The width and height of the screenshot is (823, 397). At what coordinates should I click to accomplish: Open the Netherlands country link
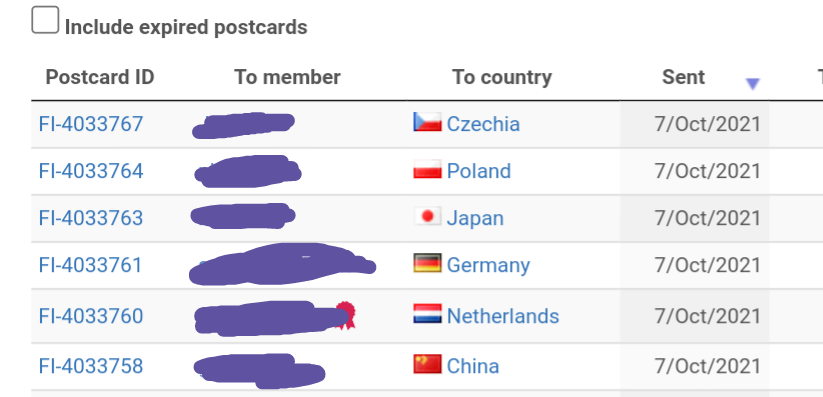[x=503, y=316]
